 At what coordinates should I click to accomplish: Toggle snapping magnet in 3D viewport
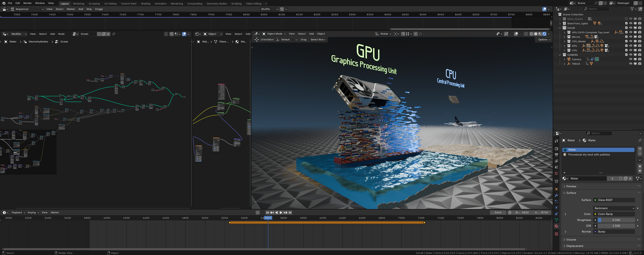[403, 34]
